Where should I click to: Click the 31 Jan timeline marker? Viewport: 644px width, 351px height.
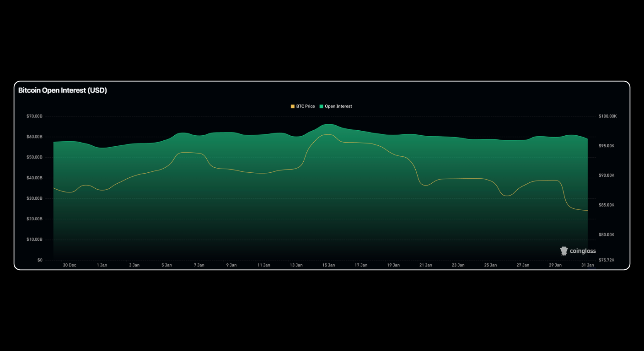pos(587,265)
